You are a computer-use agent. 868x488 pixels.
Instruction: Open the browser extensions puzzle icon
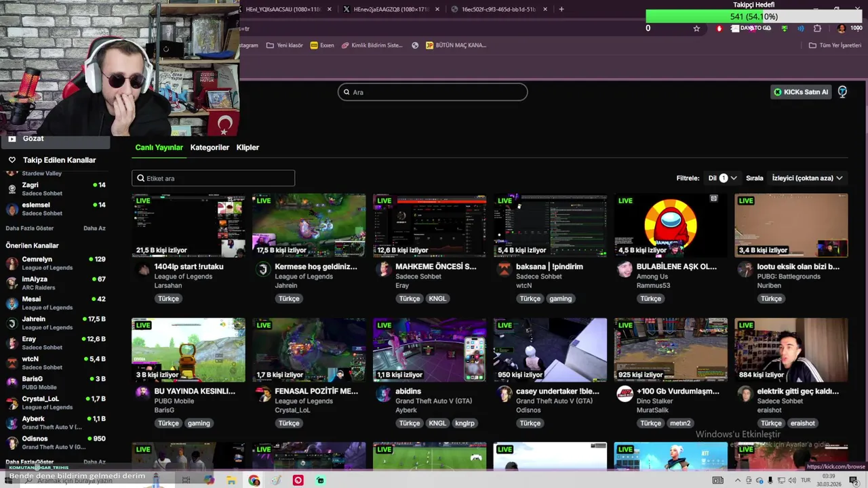pyautogui.click(x=817, y=28)
